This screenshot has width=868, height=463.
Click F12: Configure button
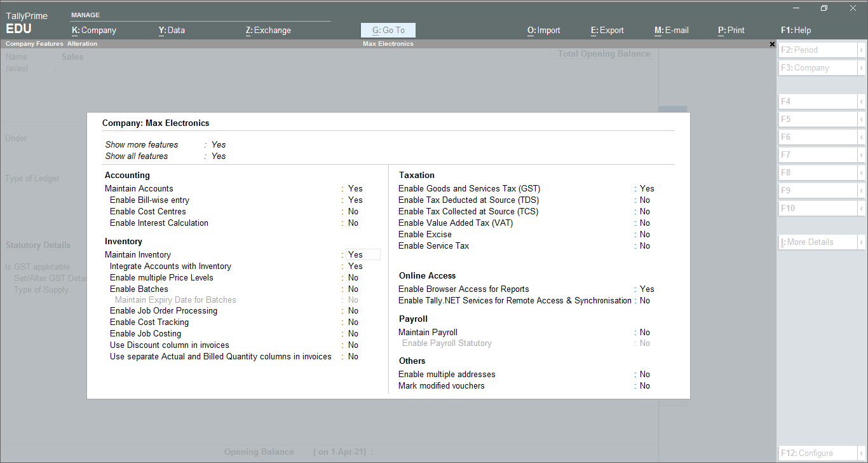click(x=818, y=453)
